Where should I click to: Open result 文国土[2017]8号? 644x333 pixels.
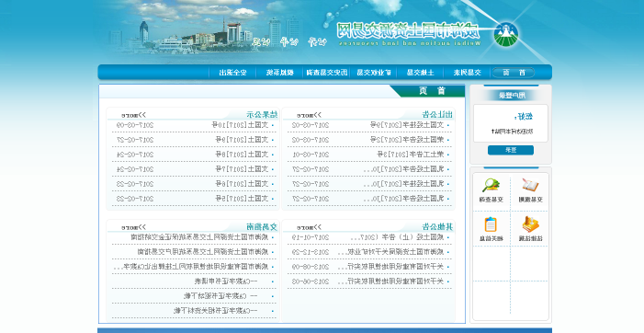(242, 155)
